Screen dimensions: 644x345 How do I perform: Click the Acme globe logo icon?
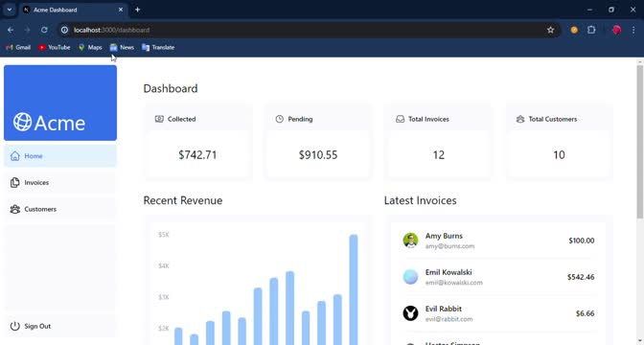[x=22, y=122]
